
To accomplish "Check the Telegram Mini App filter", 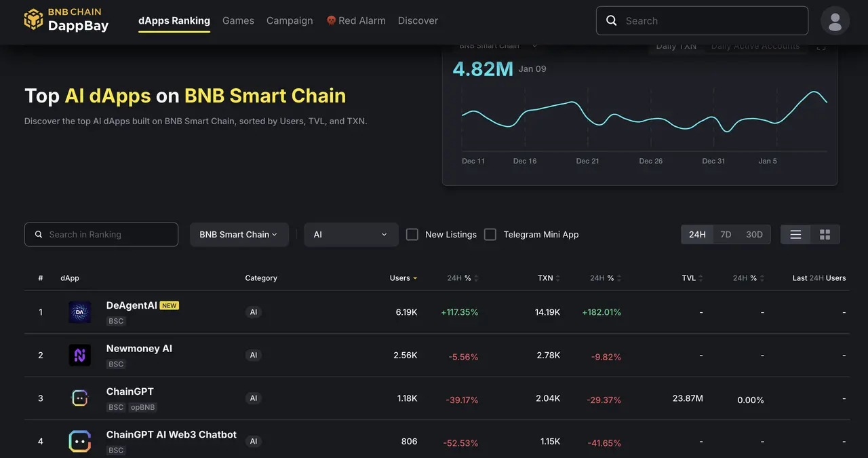I will point(490,234).
